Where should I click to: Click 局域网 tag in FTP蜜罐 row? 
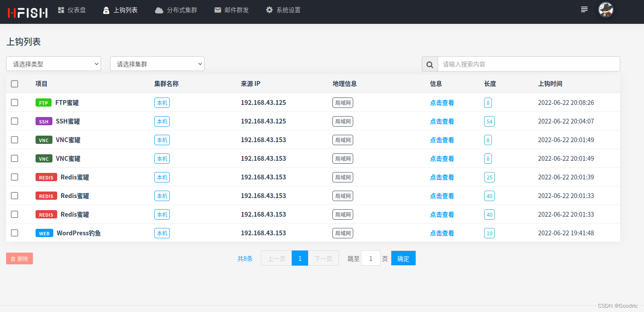coord(343,103)
